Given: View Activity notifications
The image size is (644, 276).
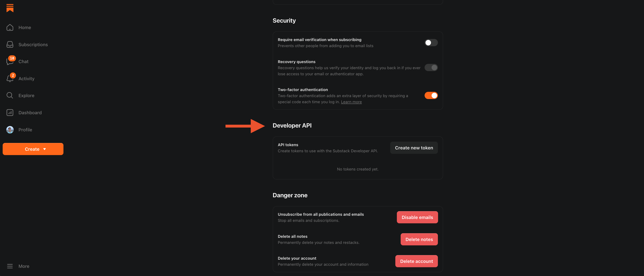Looking at the screenshot, I should point(26,78).
